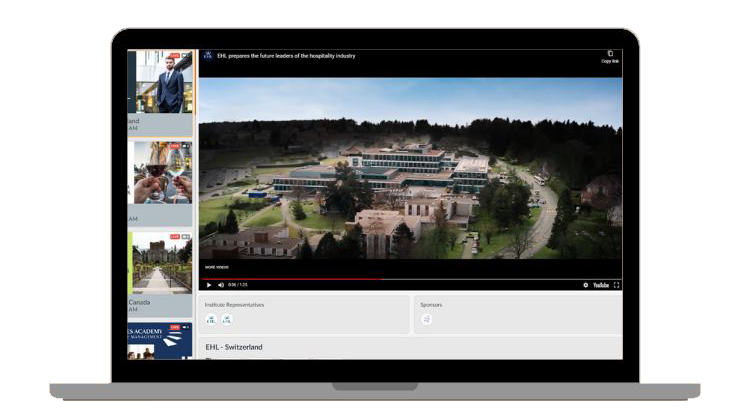Open the video on YouTube via logo

pyautogui.click(x=601, y=285)
